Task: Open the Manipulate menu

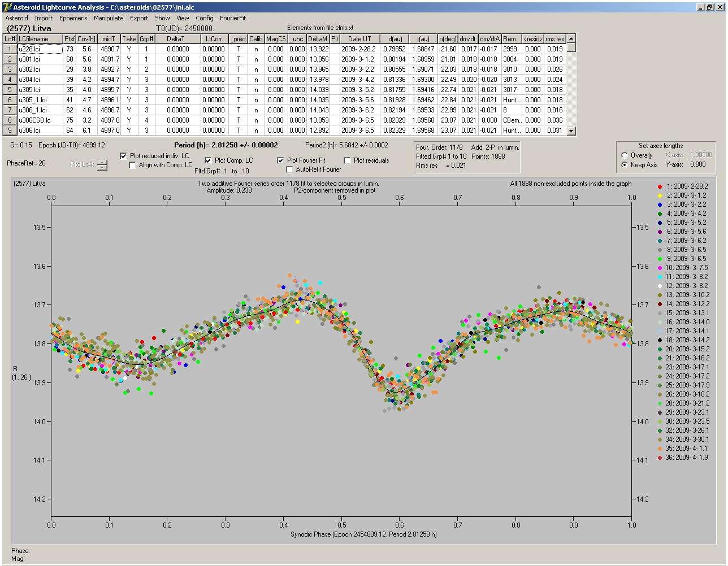Action: point(109,18)
